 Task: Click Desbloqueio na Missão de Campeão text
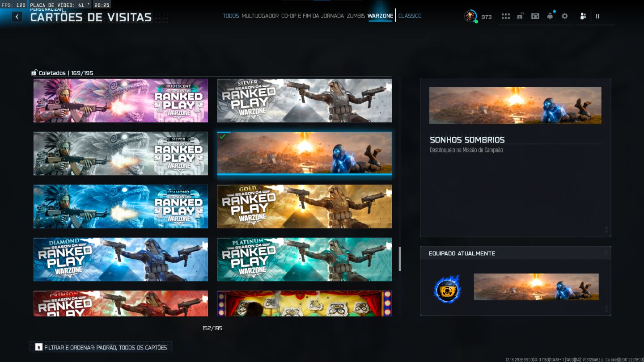tap(466, 150)
